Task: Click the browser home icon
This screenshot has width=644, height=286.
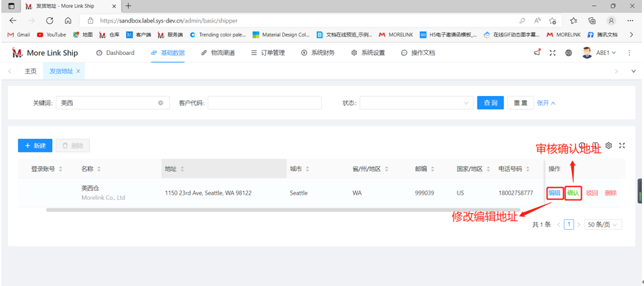Action: click(68, 21)
